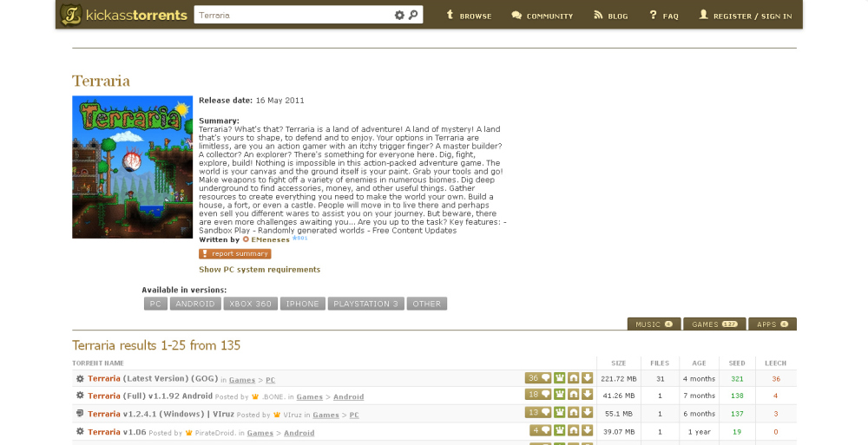The height and width of the screenshot is (445, 868).
Task: Open the EMeneses author profile
Action: tap(270, 239)
